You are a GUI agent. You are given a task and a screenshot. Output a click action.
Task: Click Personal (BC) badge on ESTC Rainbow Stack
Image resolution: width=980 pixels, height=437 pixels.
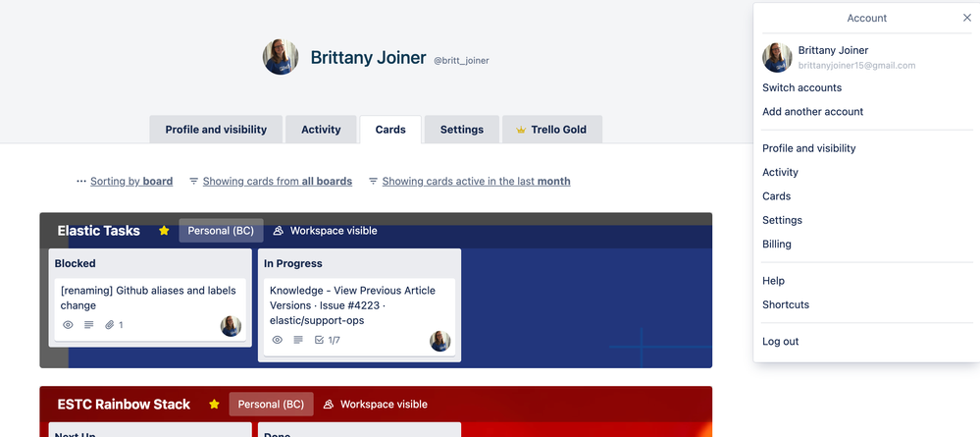(272, 405)
